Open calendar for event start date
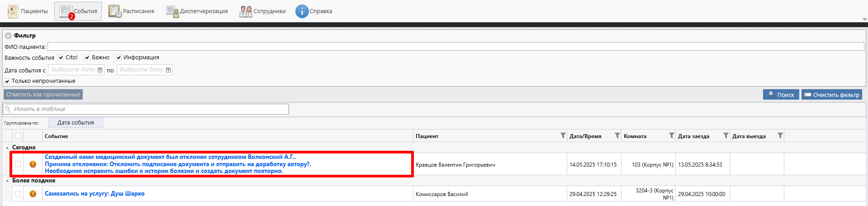This screenshot has width=868, height=206. (100, 70)
